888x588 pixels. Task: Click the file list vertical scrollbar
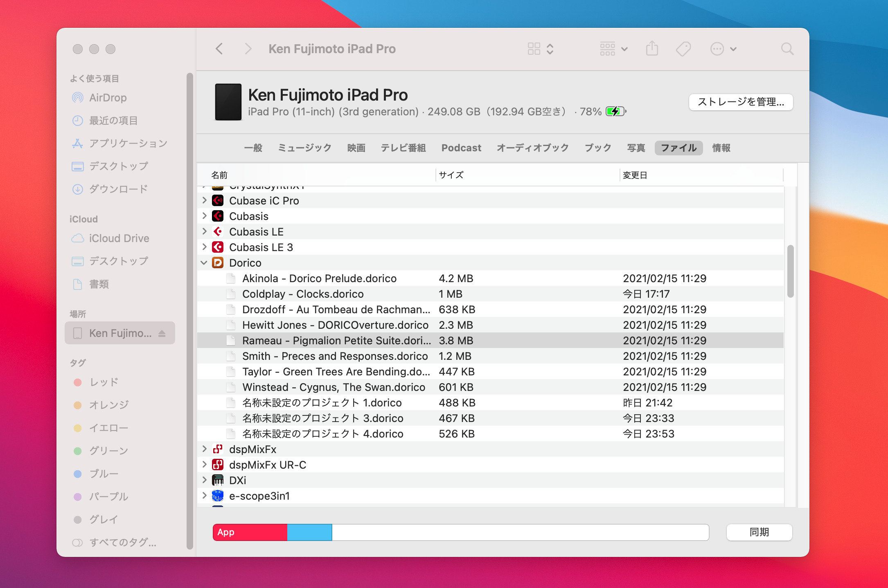coord(790,271)
